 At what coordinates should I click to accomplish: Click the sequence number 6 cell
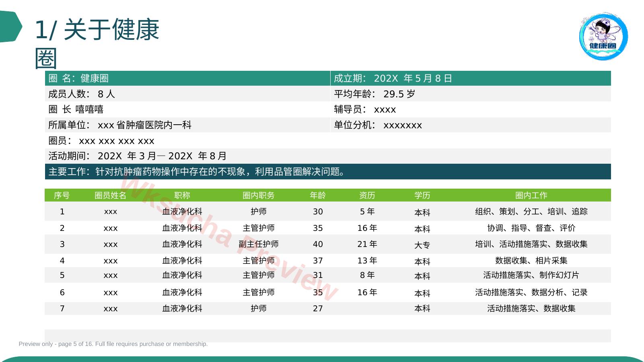pyautogui.click(x=62, y=292)
